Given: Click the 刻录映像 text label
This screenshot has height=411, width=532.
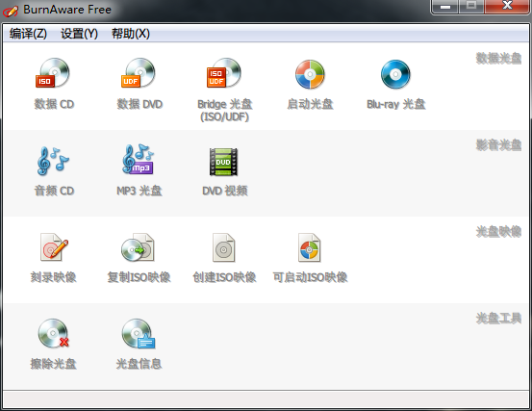Looking at the screenshot, I should pos(53,277).
